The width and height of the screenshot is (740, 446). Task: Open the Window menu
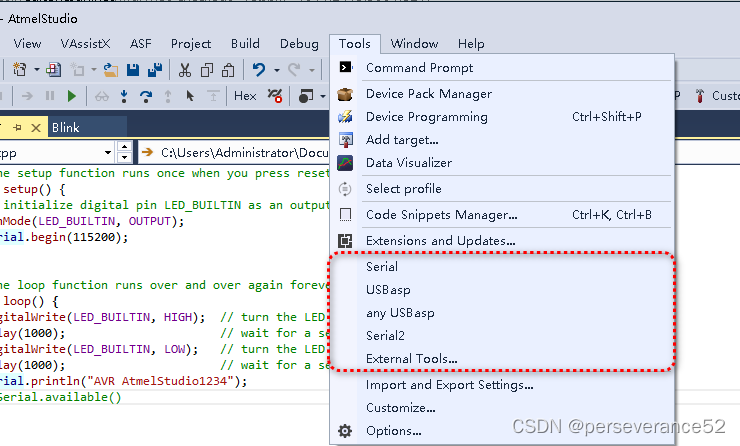click(414, 44)
